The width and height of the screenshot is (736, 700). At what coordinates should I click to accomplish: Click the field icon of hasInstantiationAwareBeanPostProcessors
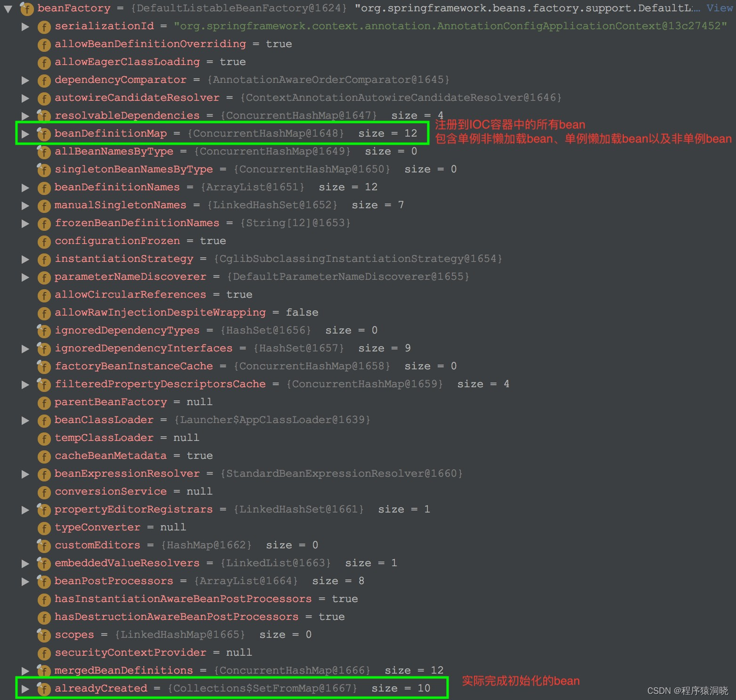pos(44,600)
